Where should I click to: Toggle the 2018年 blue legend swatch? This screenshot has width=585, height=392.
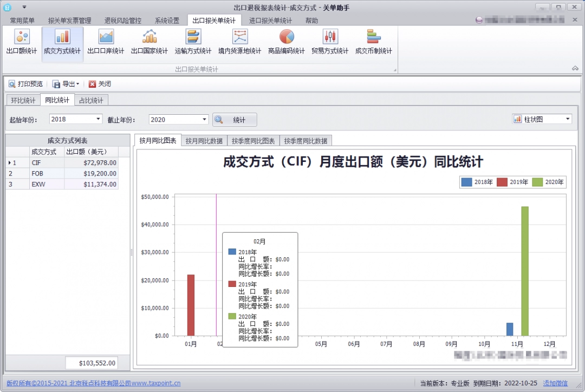click(x=466, y=182)
